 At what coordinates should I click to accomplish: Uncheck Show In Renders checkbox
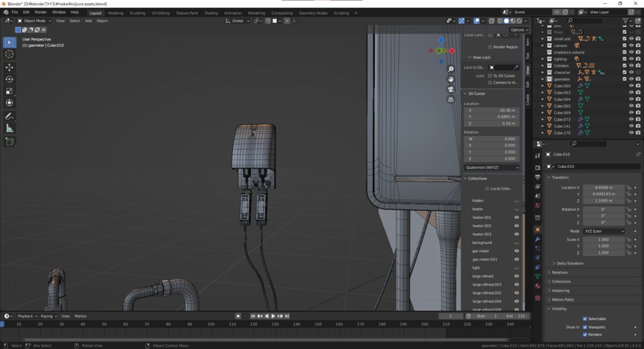(x=585, y=335)
